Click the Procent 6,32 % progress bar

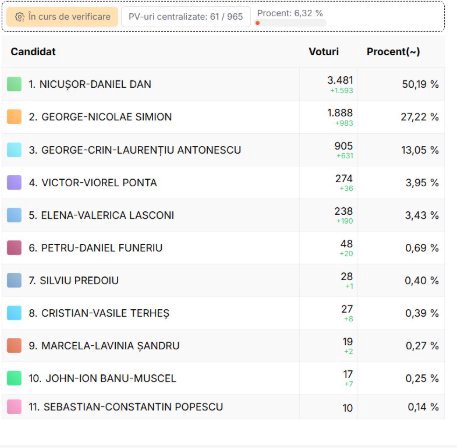(291, 23)
